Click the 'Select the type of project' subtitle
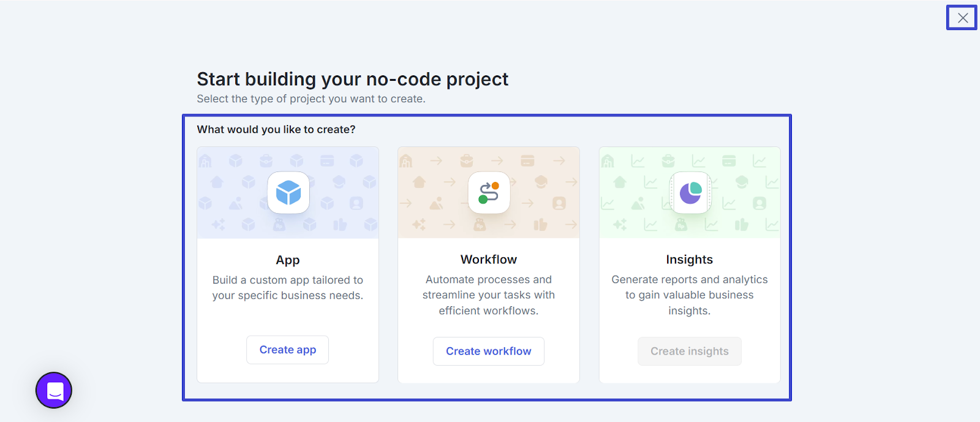 (x=311, y=99)
